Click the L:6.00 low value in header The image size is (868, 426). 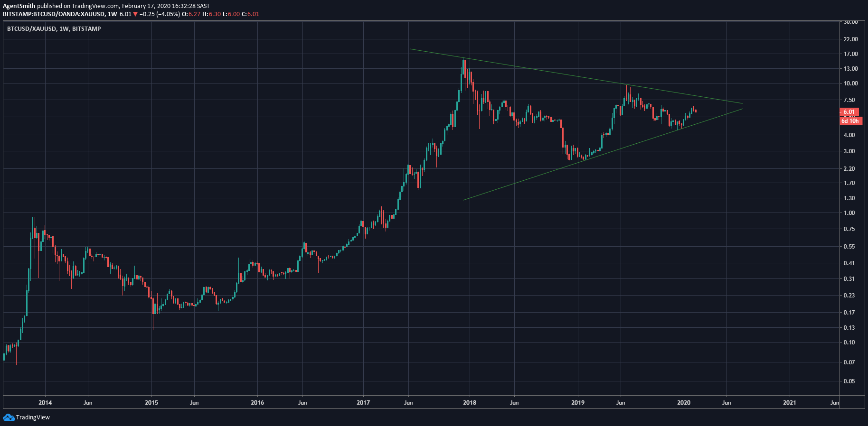[231, 14]
